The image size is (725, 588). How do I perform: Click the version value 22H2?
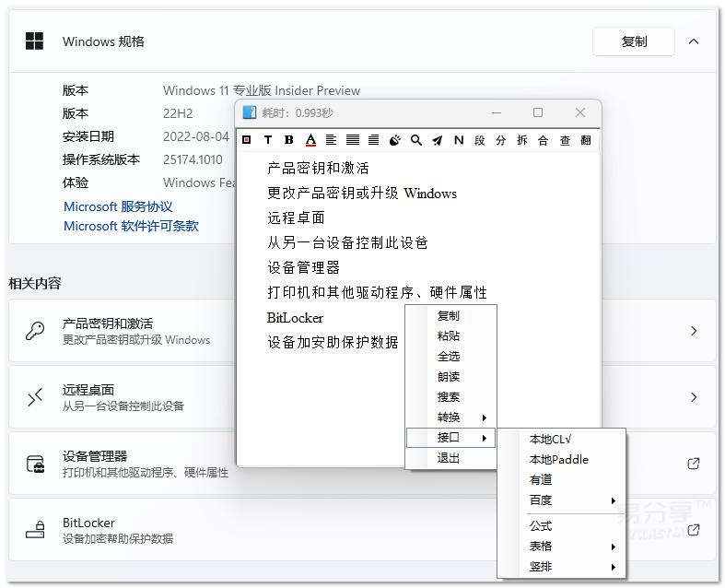(x=178, y=113)
